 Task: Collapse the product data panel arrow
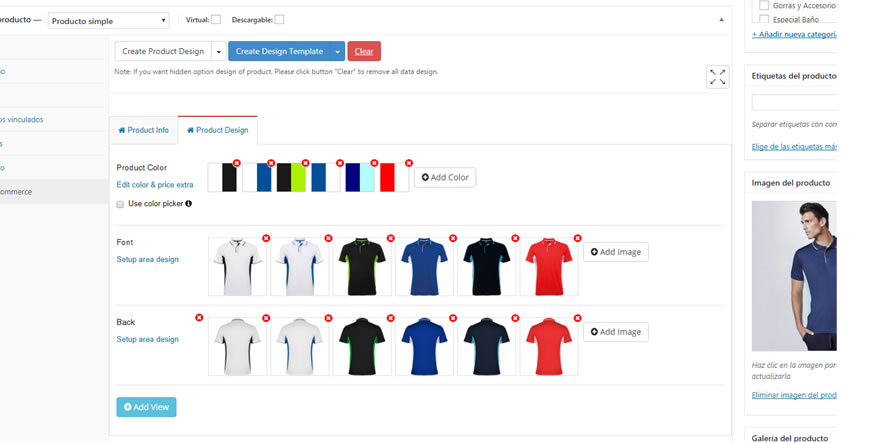tap(721, 20)
